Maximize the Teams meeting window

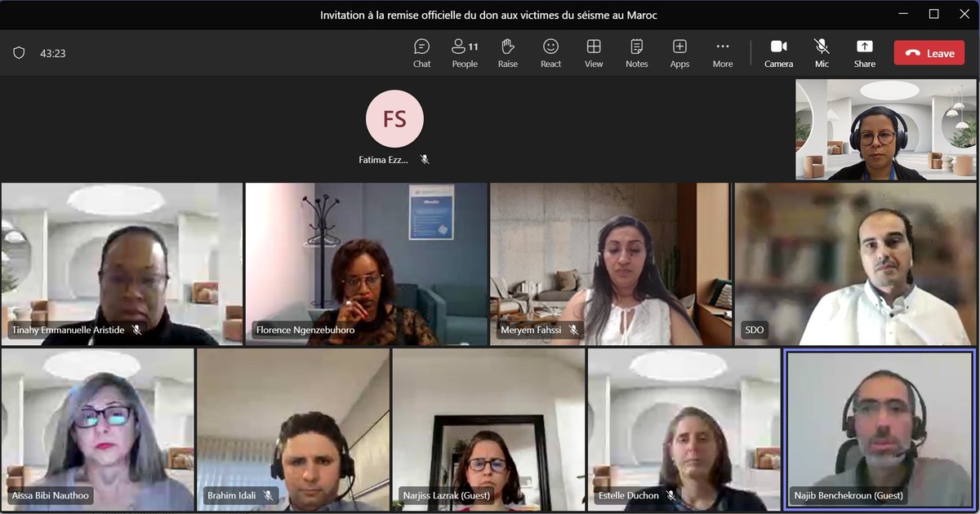tap(933, 14)
